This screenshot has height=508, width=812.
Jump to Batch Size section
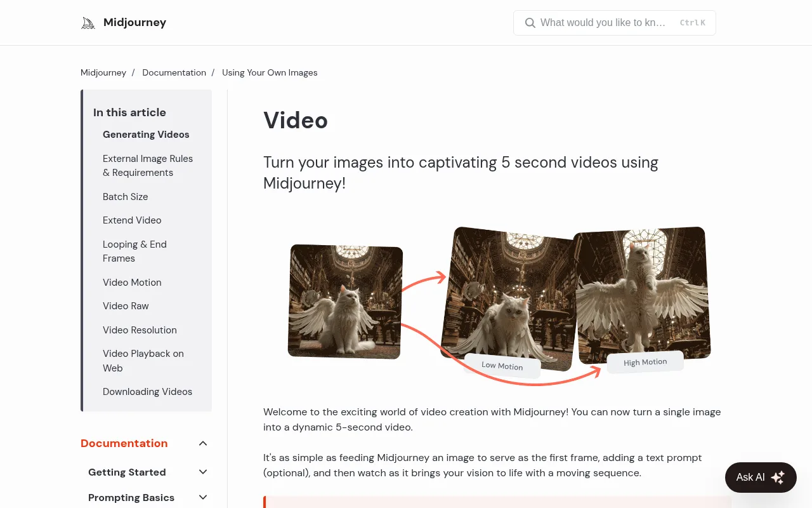tap(126, 197)
